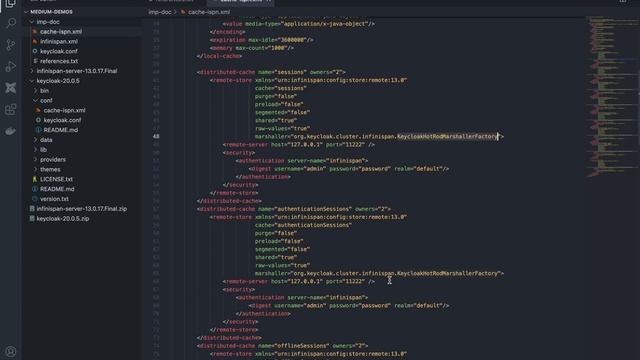Image resolution: width=640 pixels, height=360 pixels.
Task: Click cache-ispn.xml in the breadcrumb
Action: click(209, 12)
